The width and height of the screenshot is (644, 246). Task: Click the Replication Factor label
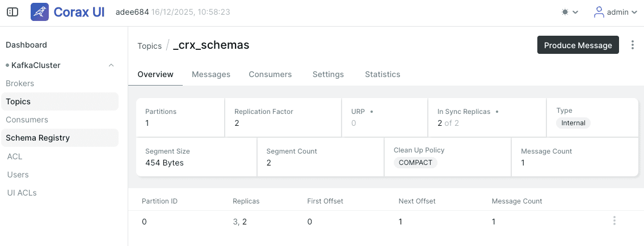point(264,112)
